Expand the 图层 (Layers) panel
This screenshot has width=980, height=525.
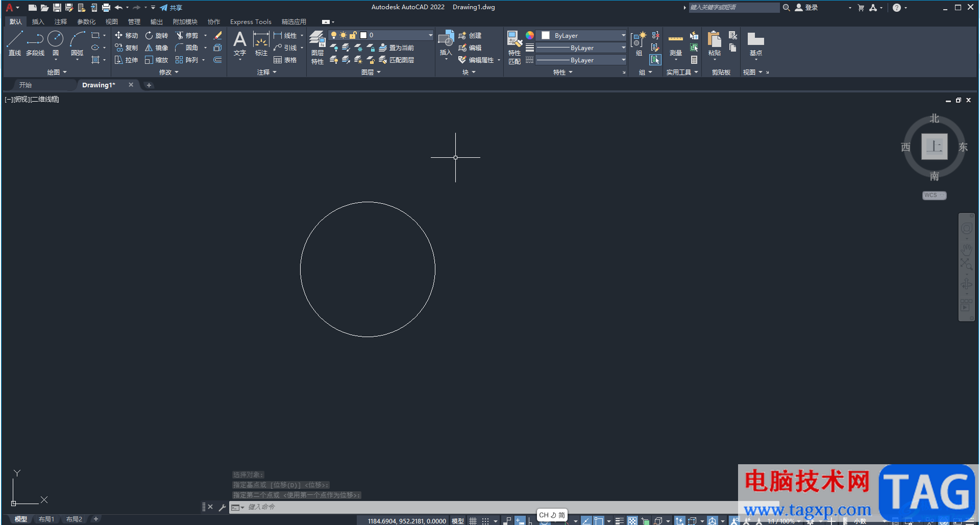(x=371, y=72)
